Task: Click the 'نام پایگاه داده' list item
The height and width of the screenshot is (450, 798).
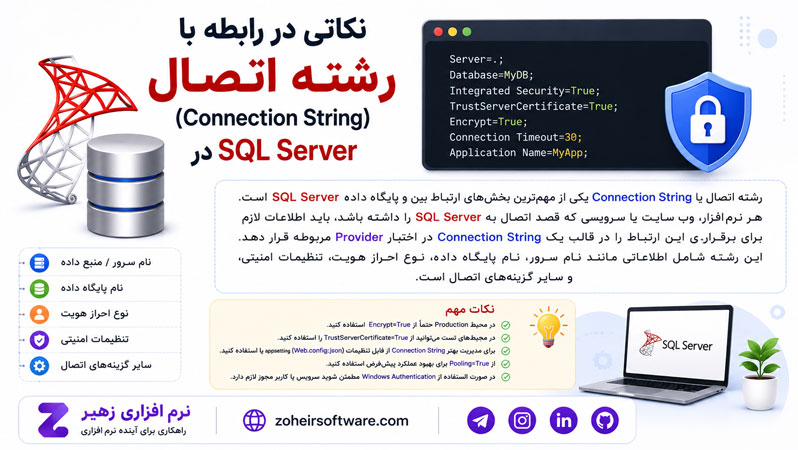Action: point(92,288)
